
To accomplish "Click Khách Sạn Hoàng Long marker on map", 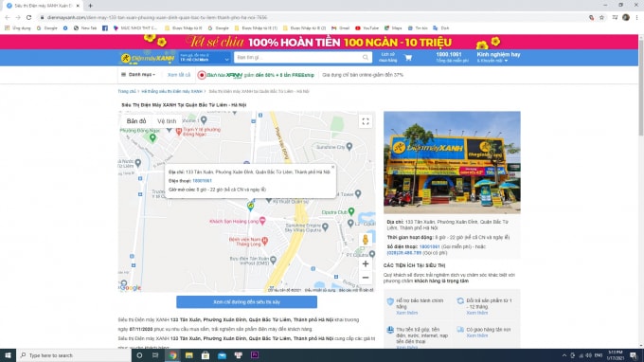I will pyautogui.click(x=262, y=221).
